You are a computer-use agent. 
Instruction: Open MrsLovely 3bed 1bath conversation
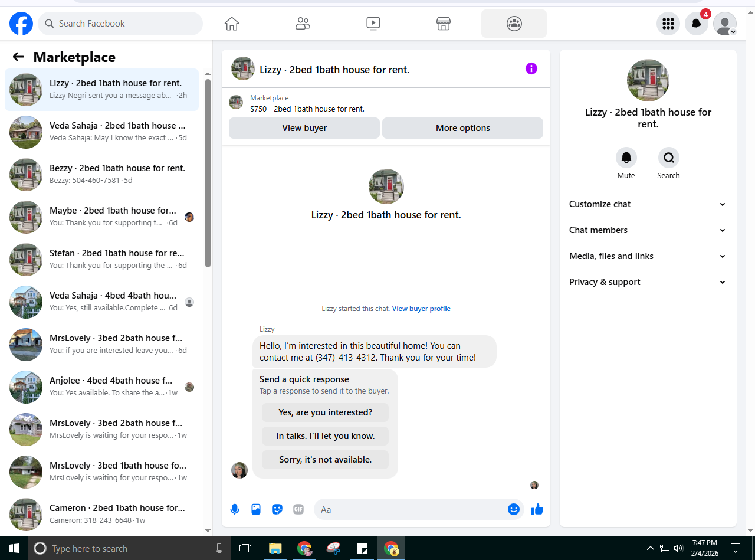coord(101,472)
